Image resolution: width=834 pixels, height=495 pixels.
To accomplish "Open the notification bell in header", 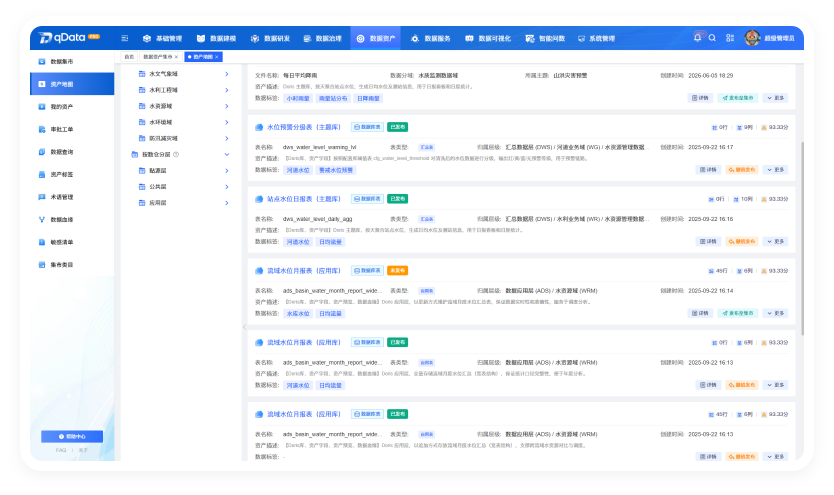I will [697, 38].
